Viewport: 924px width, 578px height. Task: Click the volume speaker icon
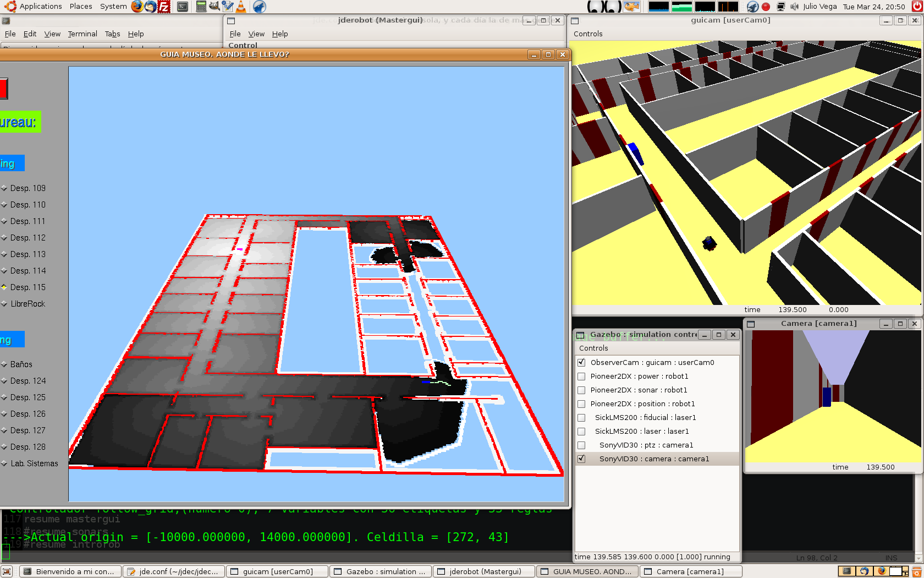coord(794,7)
